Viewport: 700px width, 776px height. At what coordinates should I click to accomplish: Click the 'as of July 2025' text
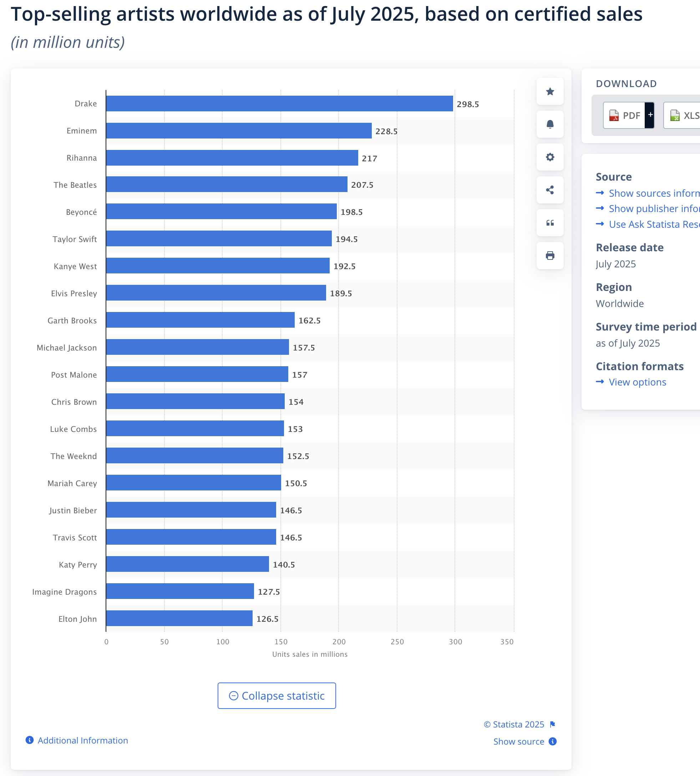click(x=628, y=343)
